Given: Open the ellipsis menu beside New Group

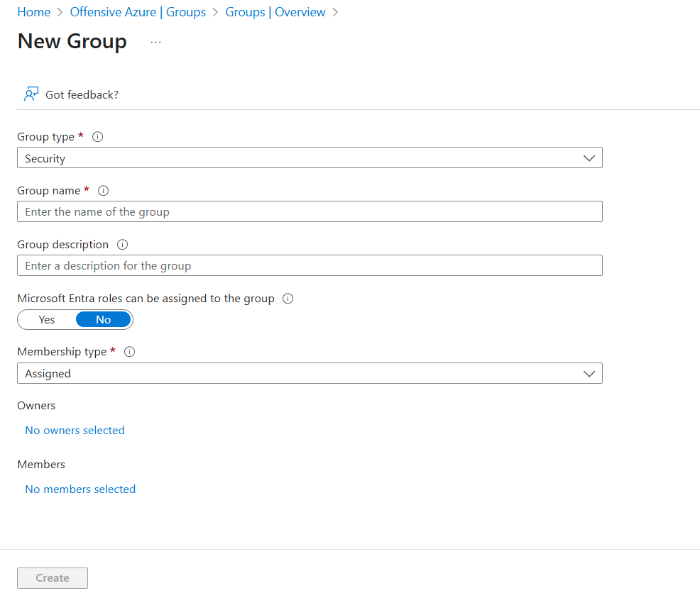Looking at the screenshot, I should tap(155, 42).
